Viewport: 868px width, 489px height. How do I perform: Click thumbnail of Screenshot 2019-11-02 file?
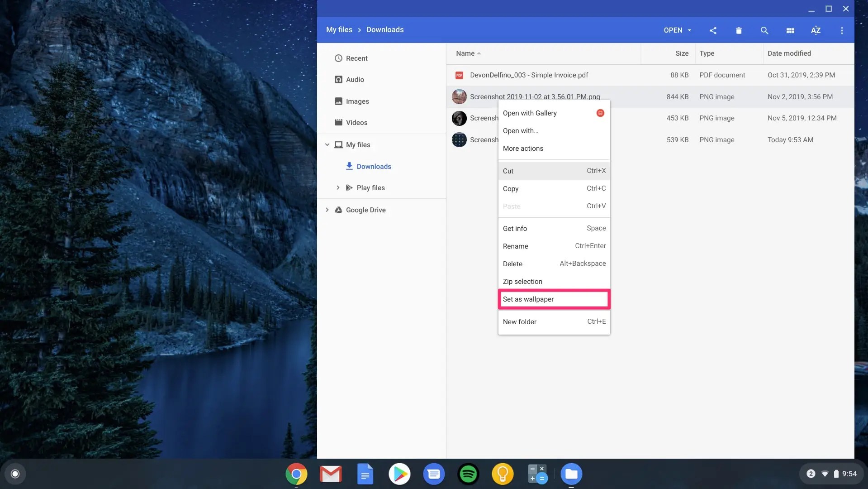459,97
